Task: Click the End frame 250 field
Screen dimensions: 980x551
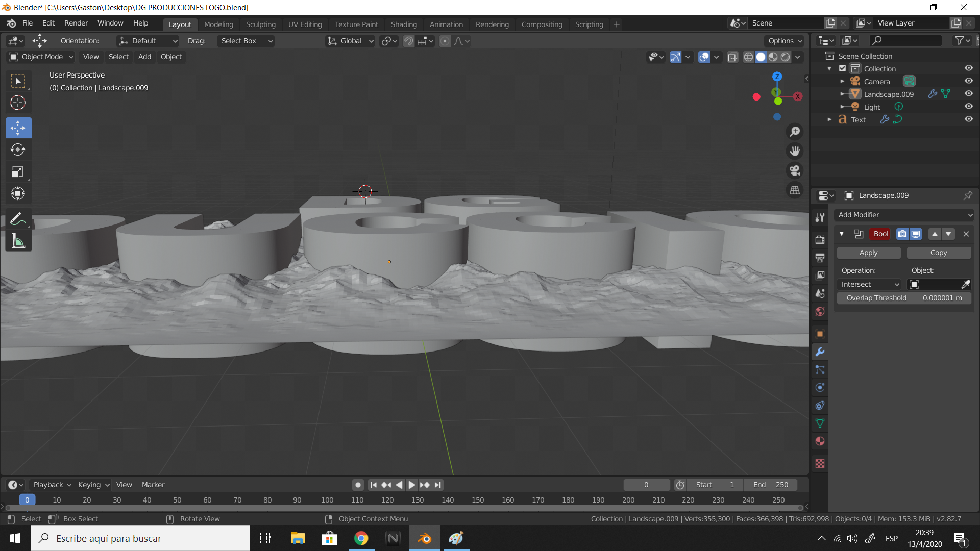Action: pos(770,485)
